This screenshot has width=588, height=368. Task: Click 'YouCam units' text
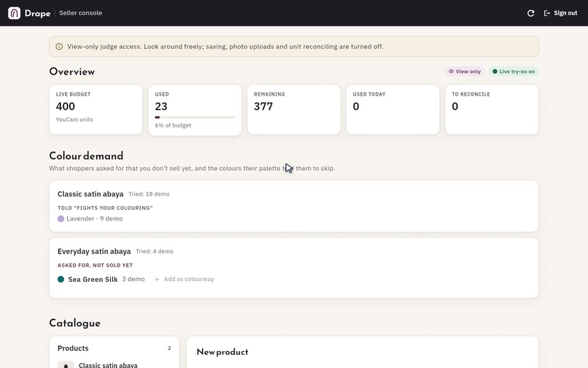click(x=74, y=120)
